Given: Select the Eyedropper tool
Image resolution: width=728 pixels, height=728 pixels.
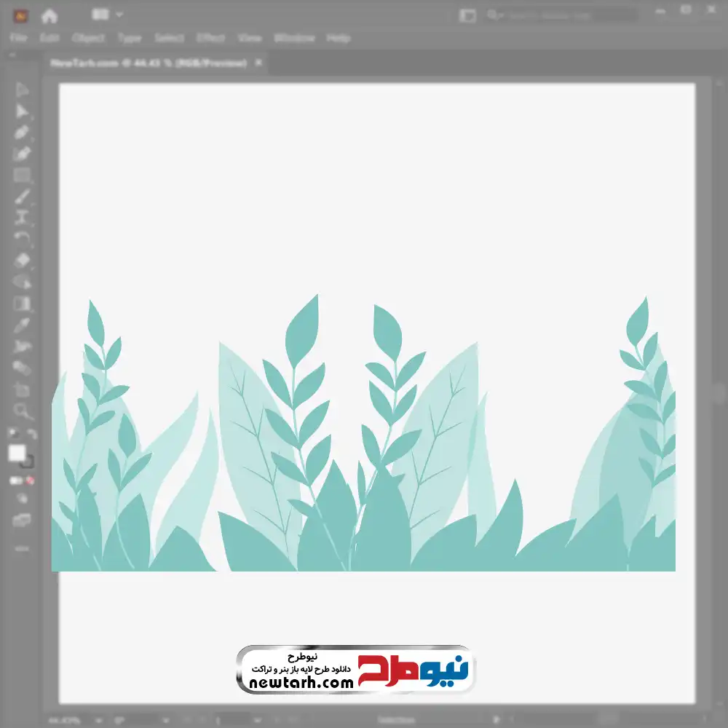Looking at the screenshot, I should coord(22,325).
